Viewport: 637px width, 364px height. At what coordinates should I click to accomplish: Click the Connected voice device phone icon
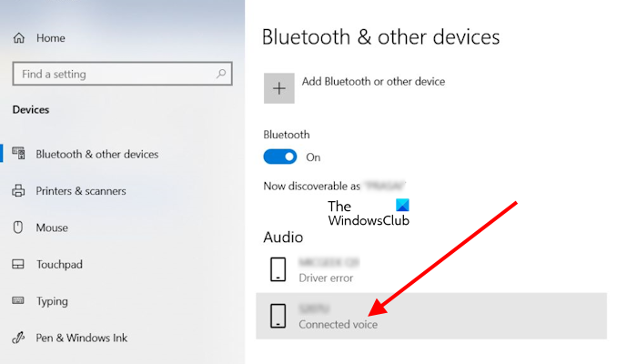tap(278, 316)
